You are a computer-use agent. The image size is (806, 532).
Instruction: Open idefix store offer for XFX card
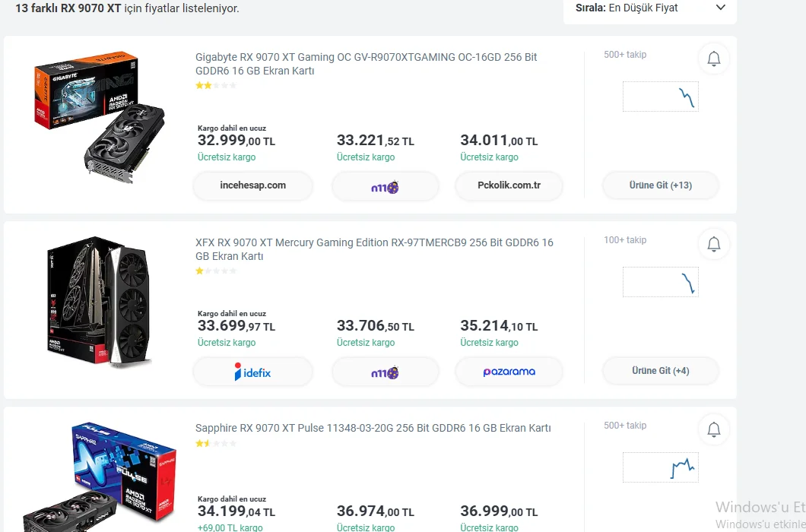click(x=252, y=372)
